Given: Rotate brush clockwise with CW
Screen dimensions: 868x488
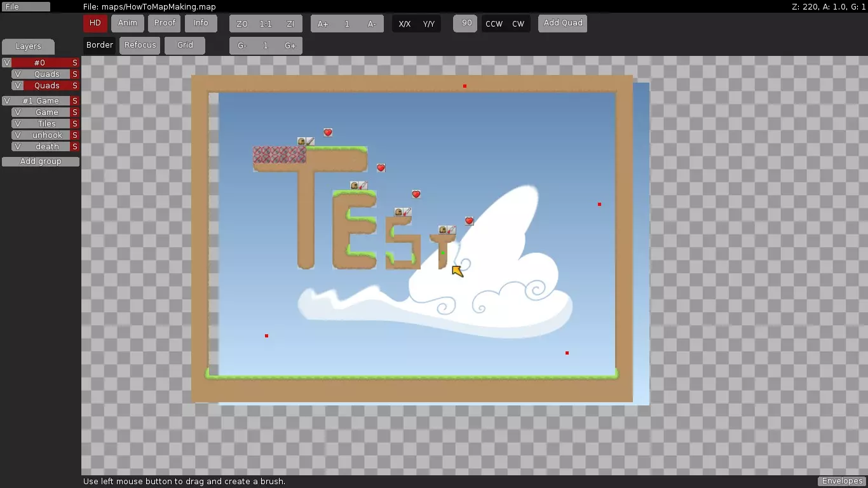Looking at the screenshot, I should pos(519,24).
